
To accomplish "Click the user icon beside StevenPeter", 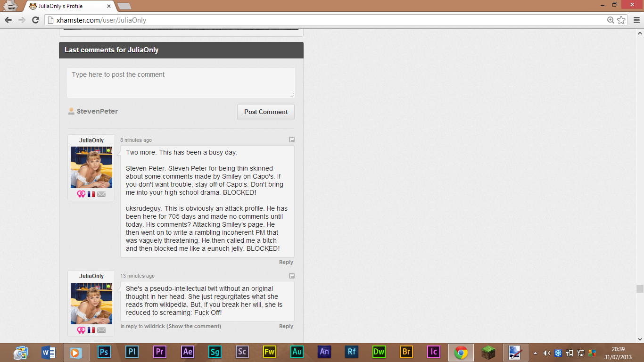I will point(71,111).
